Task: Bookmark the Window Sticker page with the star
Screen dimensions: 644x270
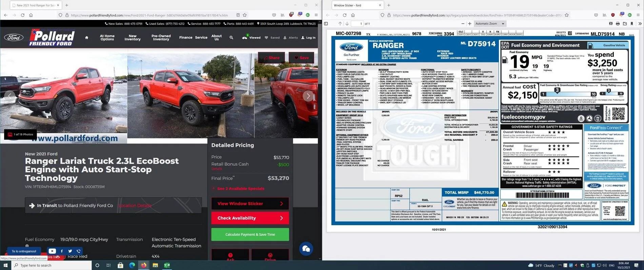Action: pos(567,15)
